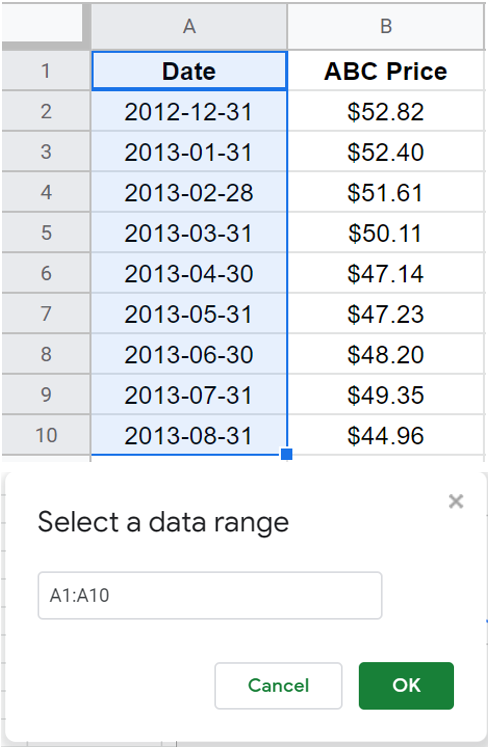Select cell containing $52.40
The width and height of the screenshot is (490, 747).
386,152
